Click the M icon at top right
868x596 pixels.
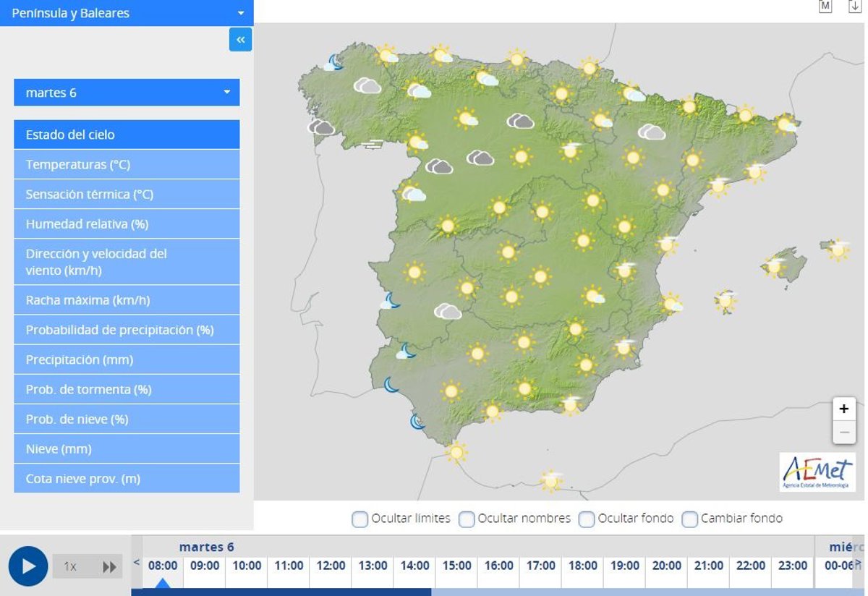(825, 7)
